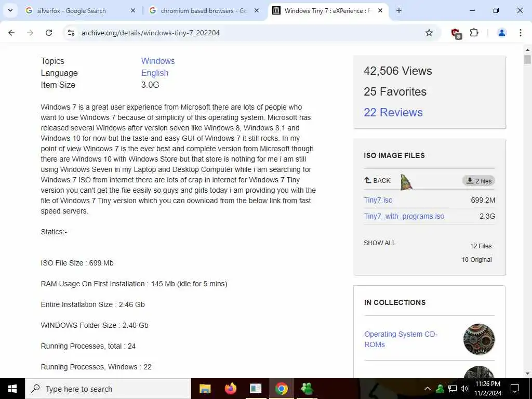Close the chromium based browsers tab
532x399 pixels.
(x=257, y=10)
